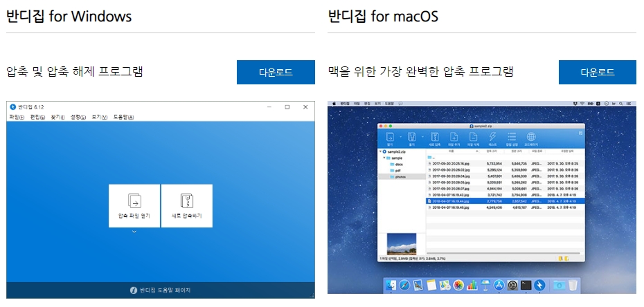Open the dropdown arrow beside the 열기 tool
The image size is (644, 307).
click(x=401, y=137)
